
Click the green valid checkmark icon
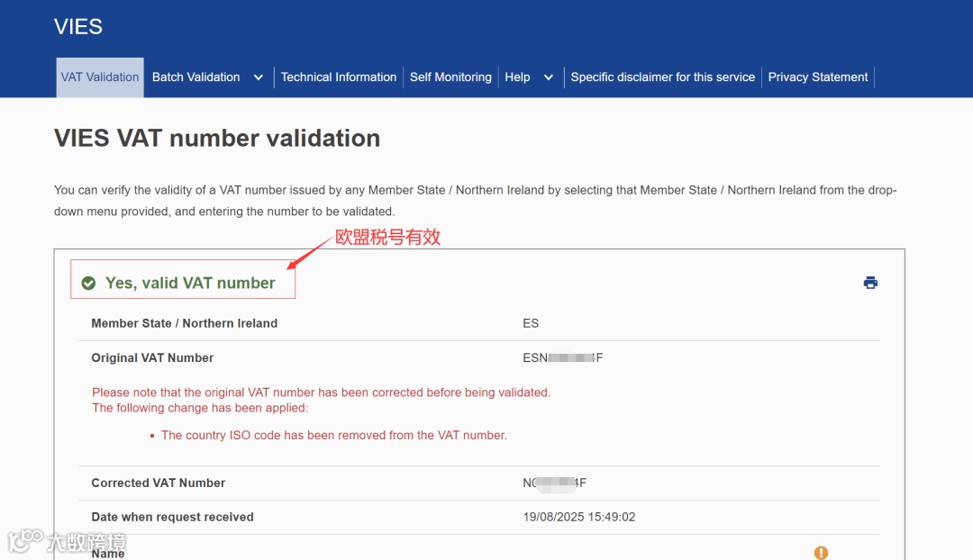pyautogui.click(x=88, y=284)
